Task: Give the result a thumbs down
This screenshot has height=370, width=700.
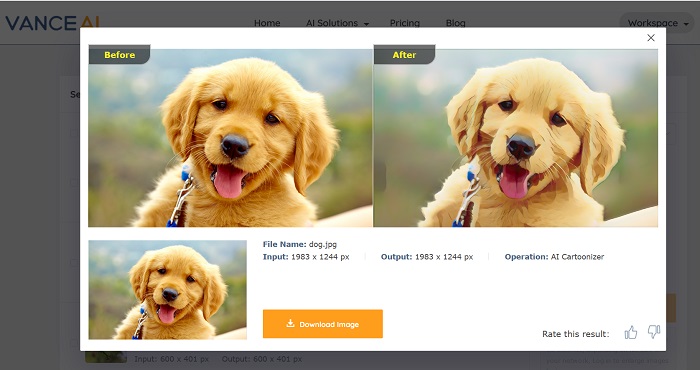Action: (x=654, y=332)
